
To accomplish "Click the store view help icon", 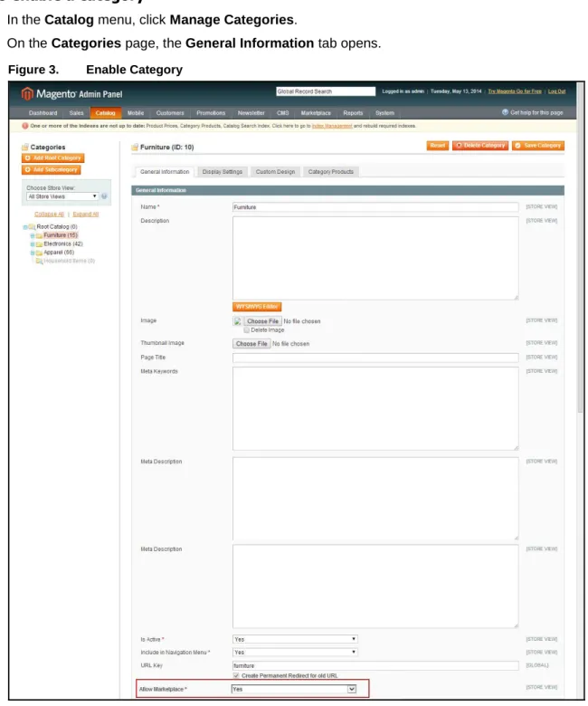I will pos(104,196).
